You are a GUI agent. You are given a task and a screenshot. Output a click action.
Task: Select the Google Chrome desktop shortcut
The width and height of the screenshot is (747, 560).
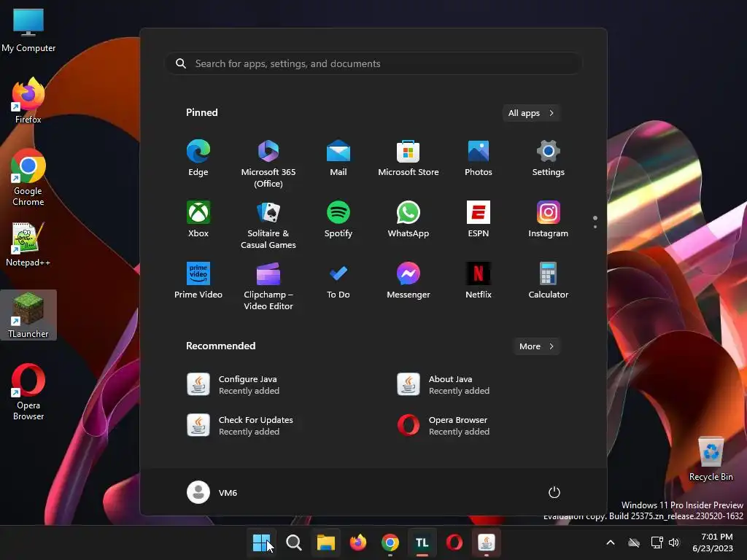(28, 177)
